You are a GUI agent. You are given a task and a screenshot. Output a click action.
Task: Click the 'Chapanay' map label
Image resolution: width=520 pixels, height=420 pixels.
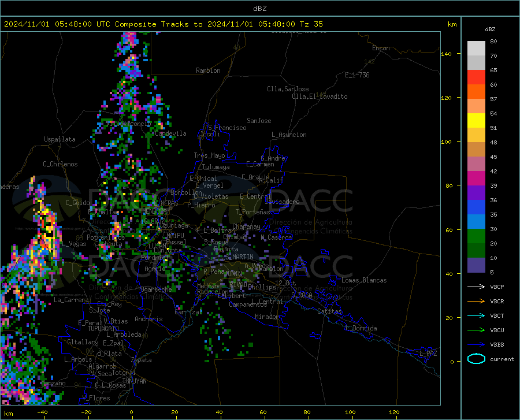click(x=246, y=226)
